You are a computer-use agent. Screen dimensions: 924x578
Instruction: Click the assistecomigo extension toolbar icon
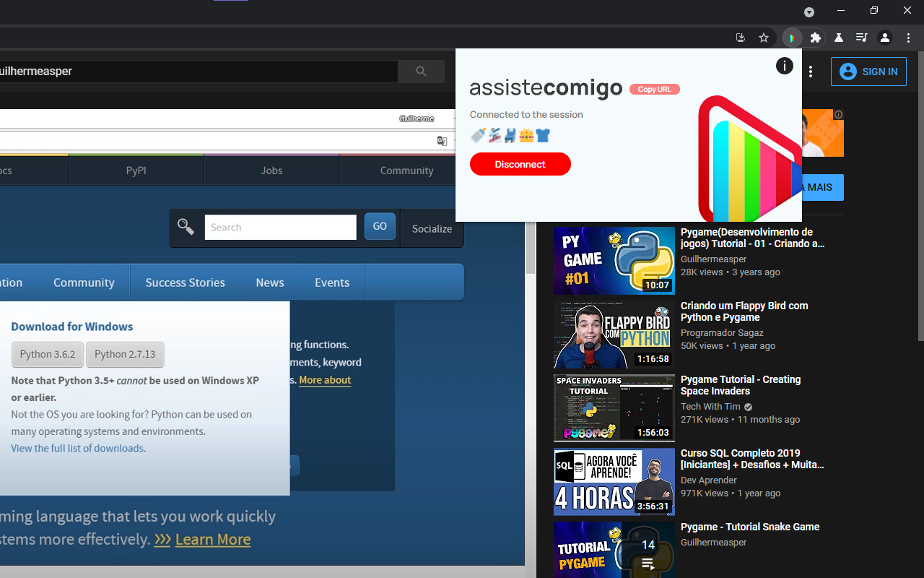[x=793, y=38]
